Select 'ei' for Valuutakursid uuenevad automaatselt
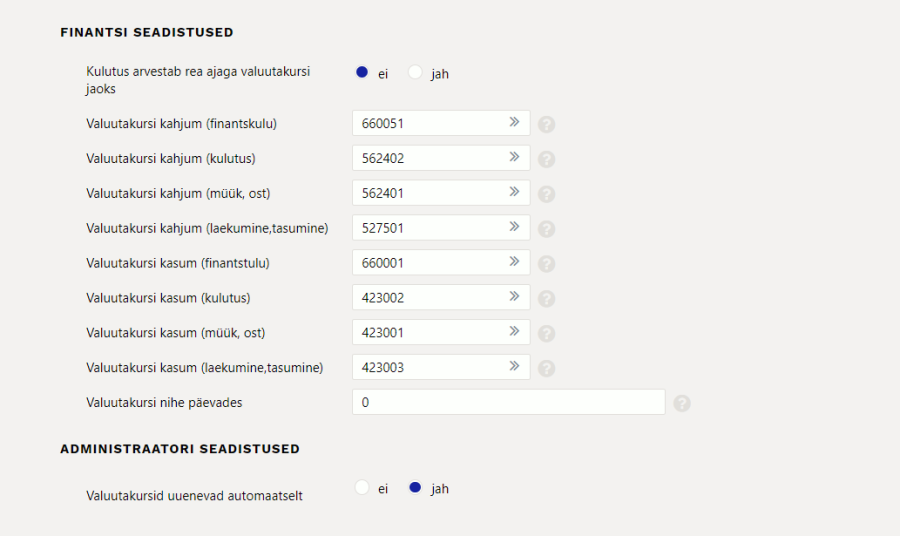Screen dimensions: 900x536 tap(362, 488)
